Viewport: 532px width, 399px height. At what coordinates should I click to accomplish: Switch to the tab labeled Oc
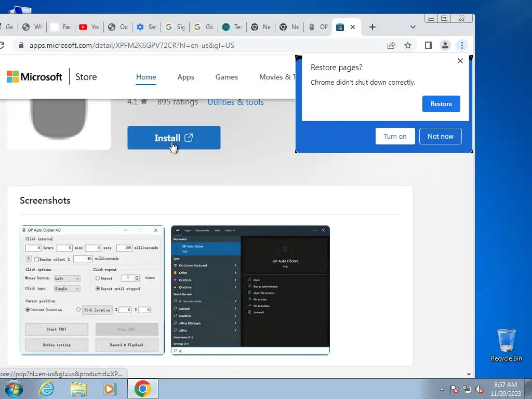pos(118,27)
